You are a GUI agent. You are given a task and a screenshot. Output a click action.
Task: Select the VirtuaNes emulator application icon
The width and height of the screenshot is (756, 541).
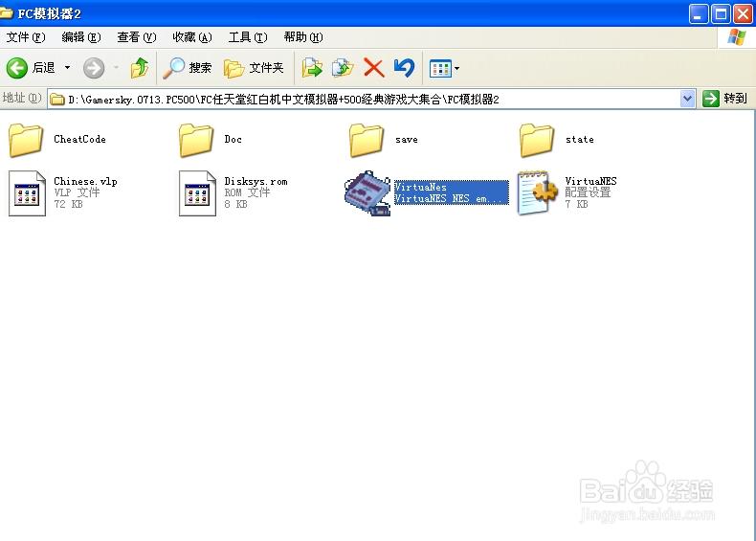click(x=367, y=192)
